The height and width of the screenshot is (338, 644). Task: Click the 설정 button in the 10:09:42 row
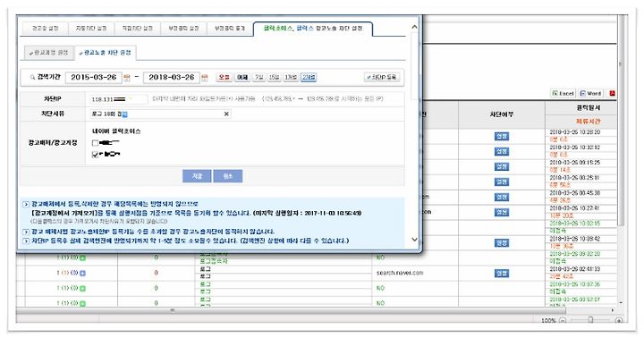tap(502, 242)
